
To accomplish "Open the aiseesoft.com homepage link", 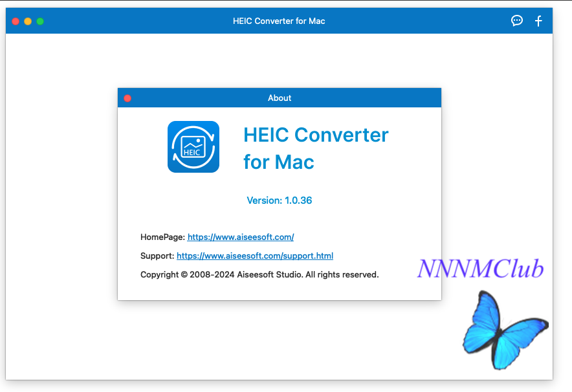I will tap(241, 237).
